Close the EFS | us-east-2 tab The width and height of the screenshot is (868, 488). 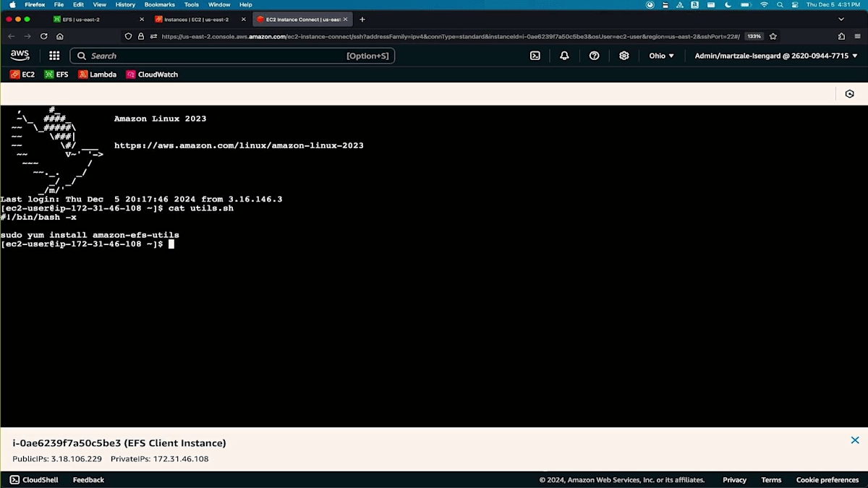141,20
